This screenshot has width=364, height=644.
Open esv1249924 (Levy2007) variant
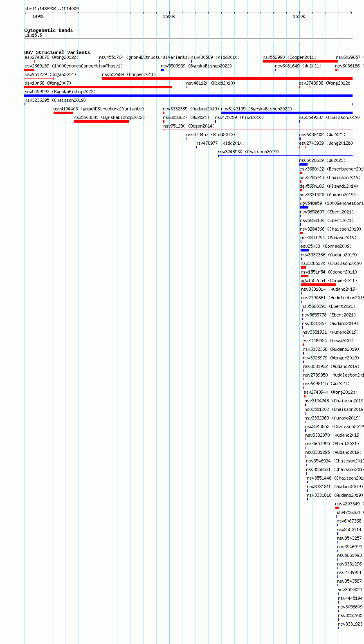click(328, 341)
